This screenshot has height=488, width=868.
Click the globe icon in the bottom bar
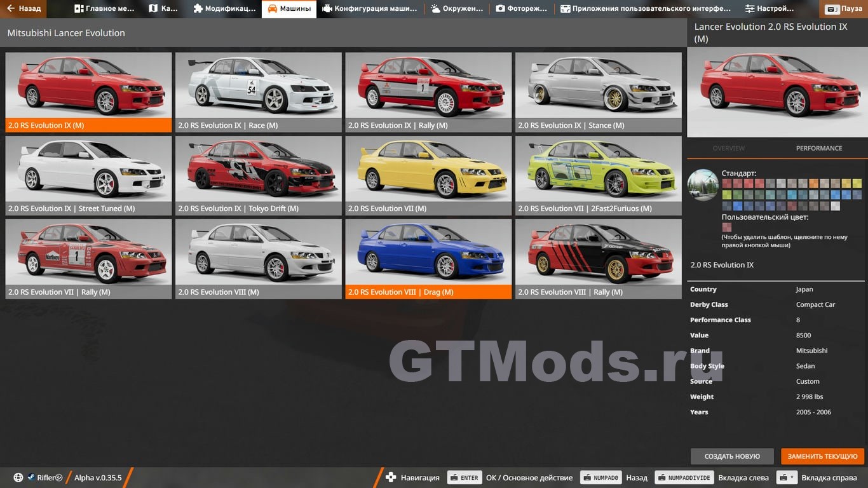click(18, 478)
